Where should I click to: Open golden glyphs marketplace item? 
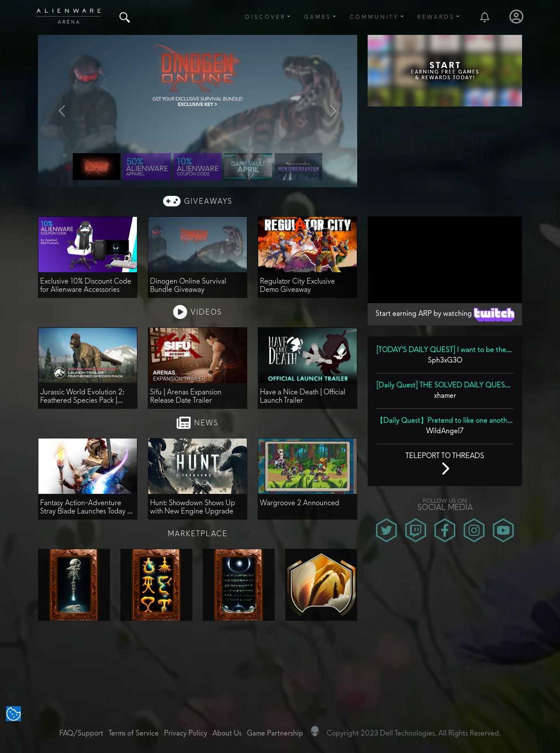click(156, 585)
